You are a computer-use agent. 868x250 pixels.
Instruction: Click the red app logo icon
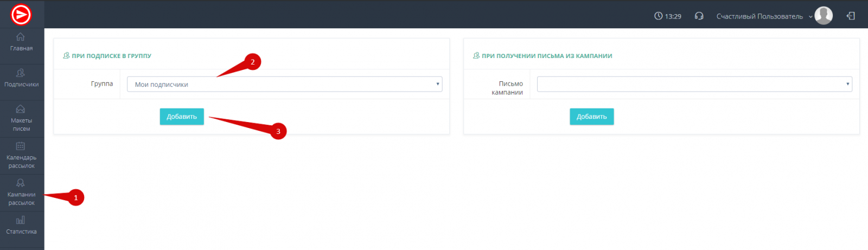click(21, 15)
